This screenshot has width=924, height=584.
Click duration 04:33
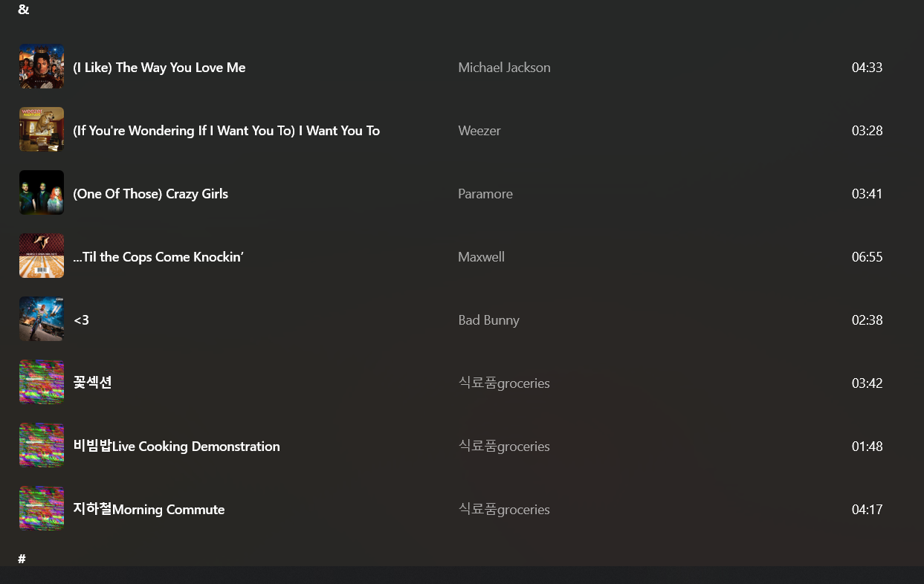click(x=867, y=68)
